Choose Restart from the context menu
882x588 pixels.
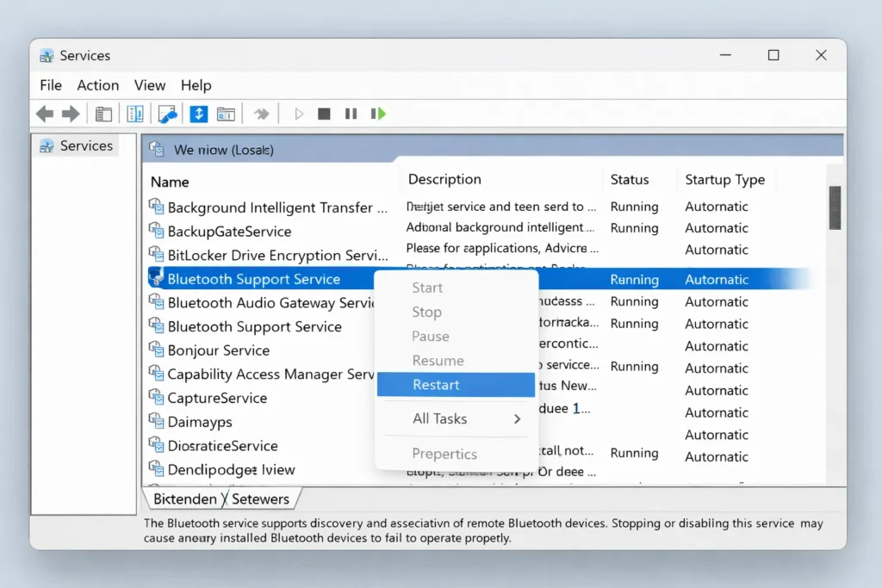[436, 385]
